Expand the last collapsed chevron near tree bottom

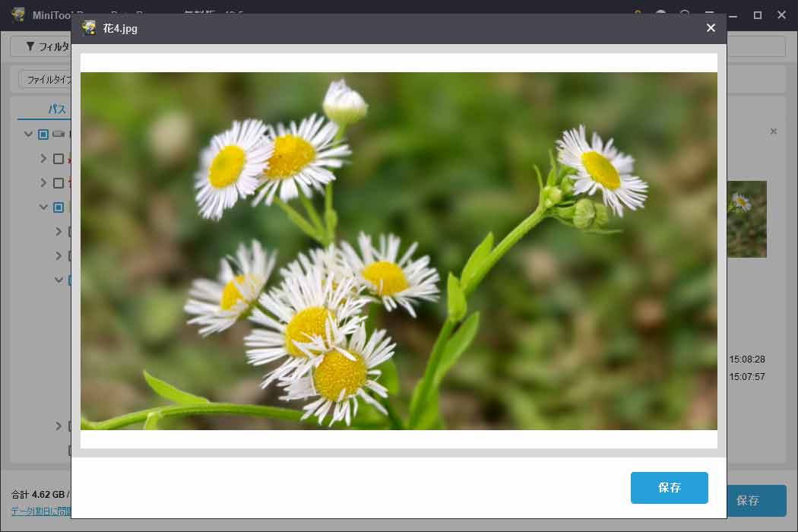[x=59, y=426]
